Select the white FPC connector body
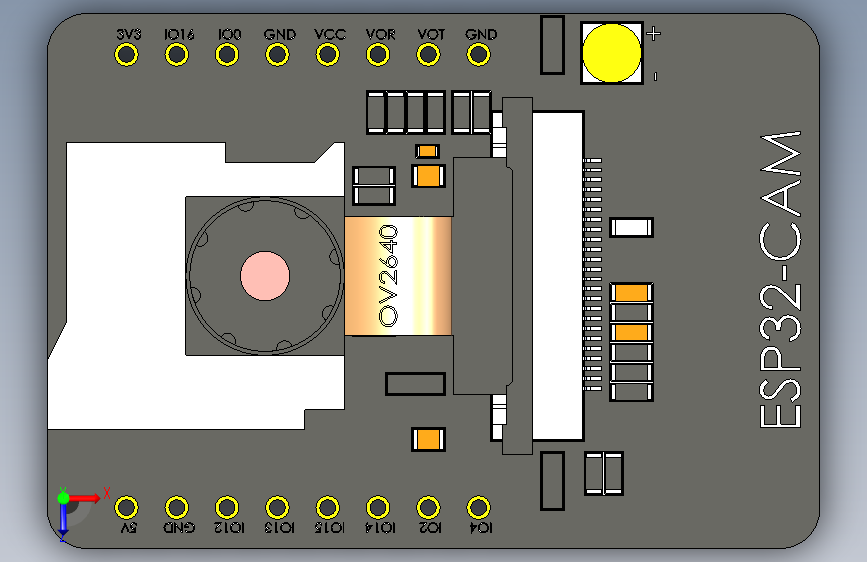The height and width of the screenshot is (562, 867). (558, 276)
